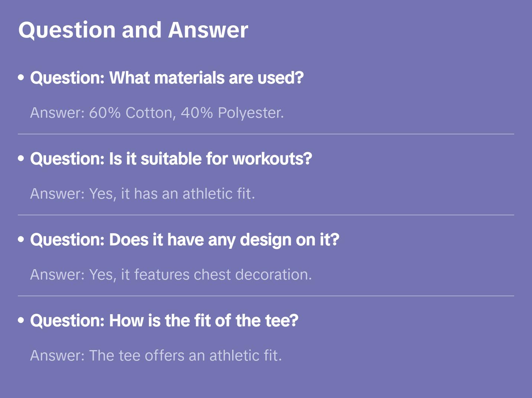Click the divider above the tee fit question
Image resolution: width=532 pixels, height=398 pixels.
(x=266, y=296)
